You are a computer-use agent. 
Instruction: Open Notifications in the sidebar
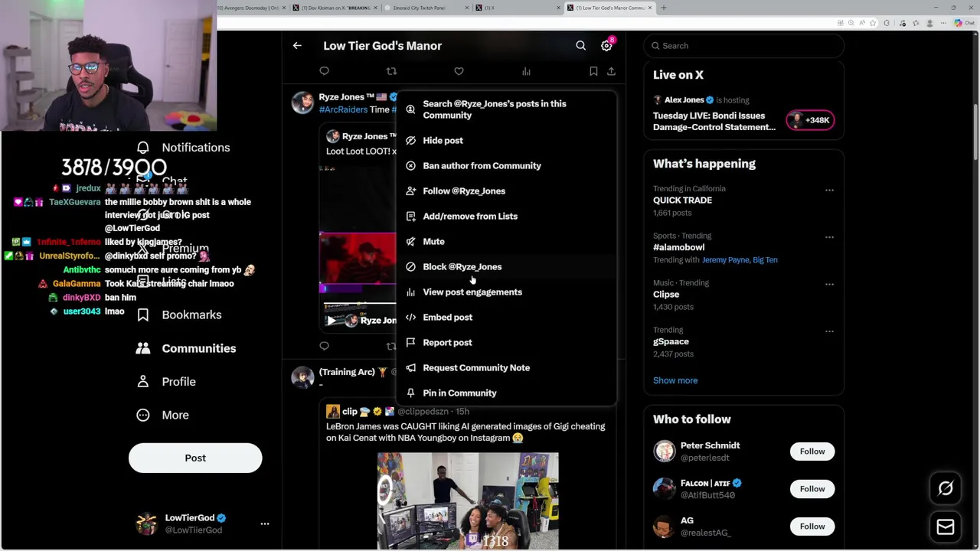[183, 147]
